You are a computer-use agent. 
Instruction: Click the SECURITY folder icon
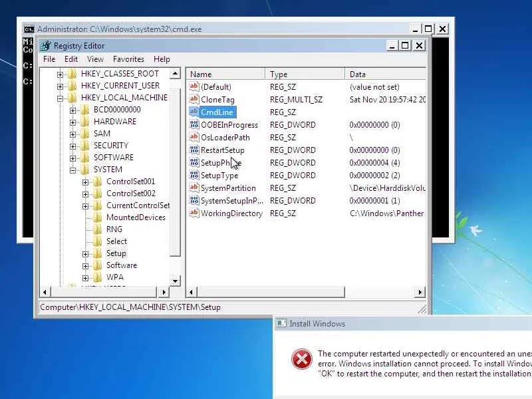pos(85,146)
